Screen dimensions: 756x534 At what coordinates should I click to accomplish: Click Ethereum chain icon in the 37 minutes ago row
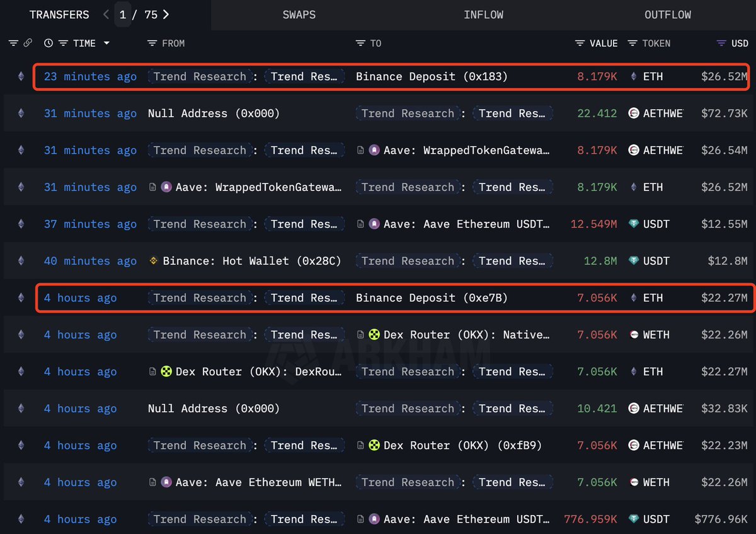[21, 224]
